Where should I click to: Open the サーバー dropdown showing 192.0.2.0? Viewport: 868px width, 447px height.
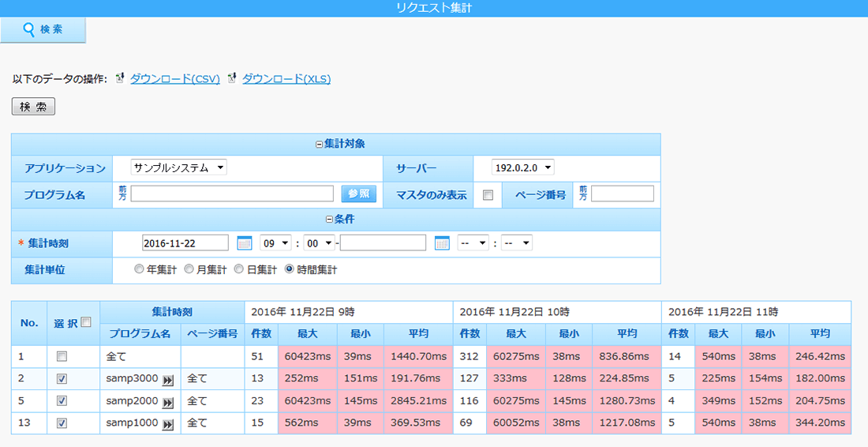522,167
